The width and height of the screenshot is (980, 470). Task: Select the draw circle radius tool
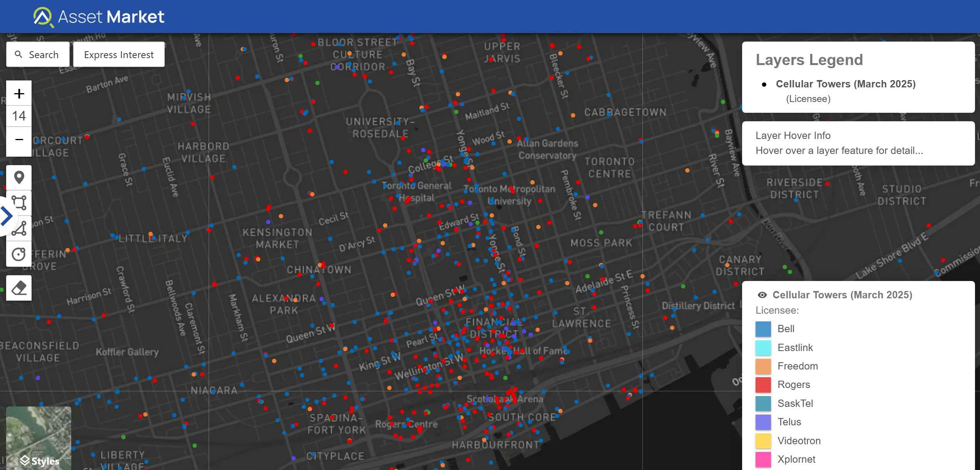[x=19, y=254]
